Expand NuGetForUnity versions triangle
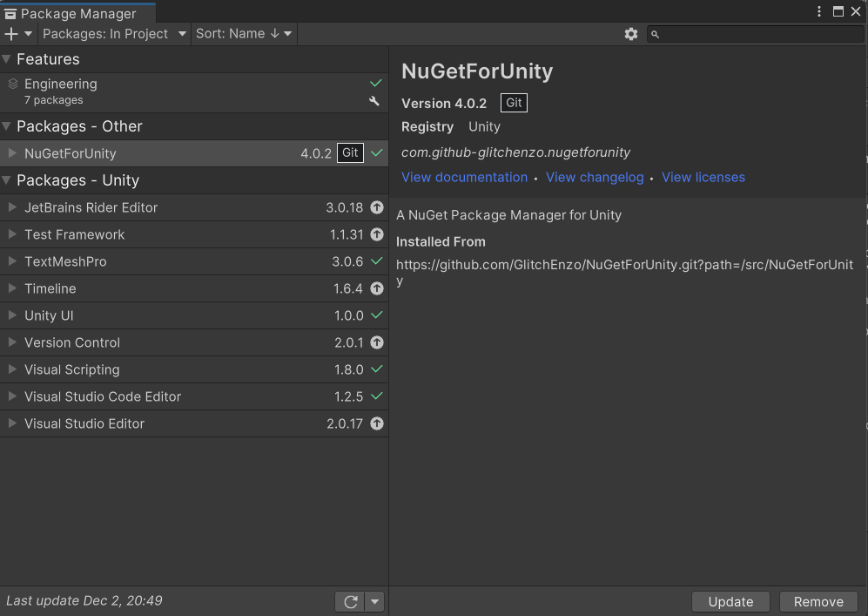The image size is (868, 616). coord(12,152)
